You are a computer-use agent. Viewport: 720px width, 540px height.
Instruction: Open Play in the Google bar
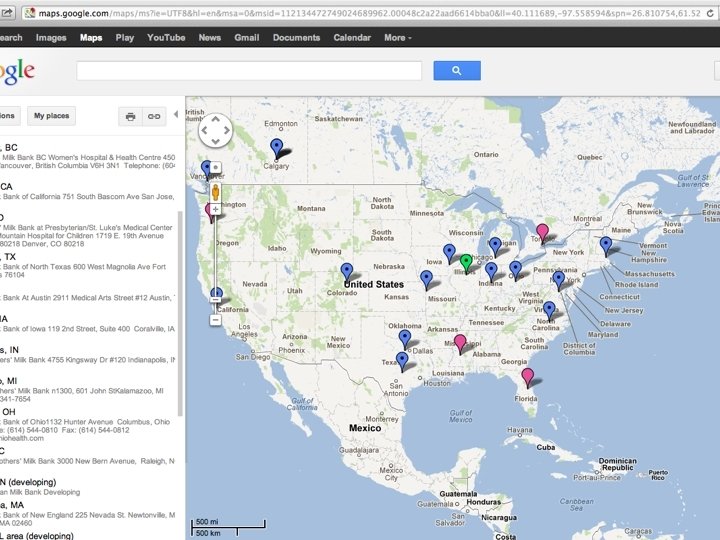click(124, 38)
